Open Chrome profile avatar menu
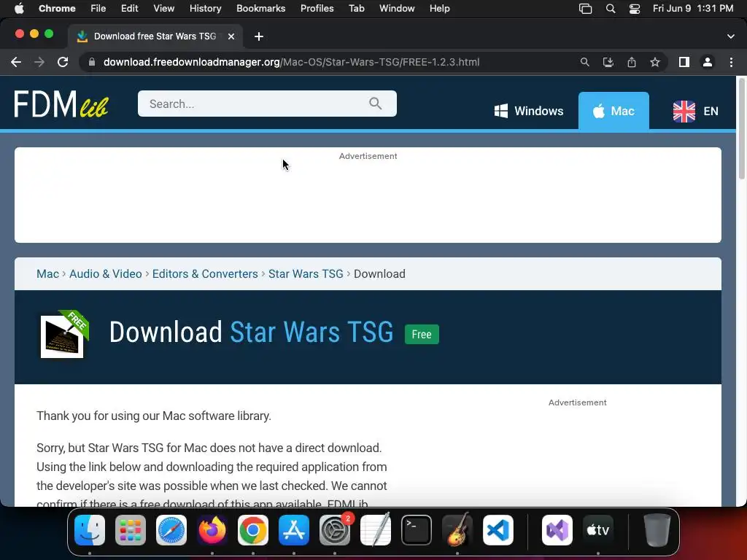Image resolution: width=747 pixels, height=560 pixels. 708,62
